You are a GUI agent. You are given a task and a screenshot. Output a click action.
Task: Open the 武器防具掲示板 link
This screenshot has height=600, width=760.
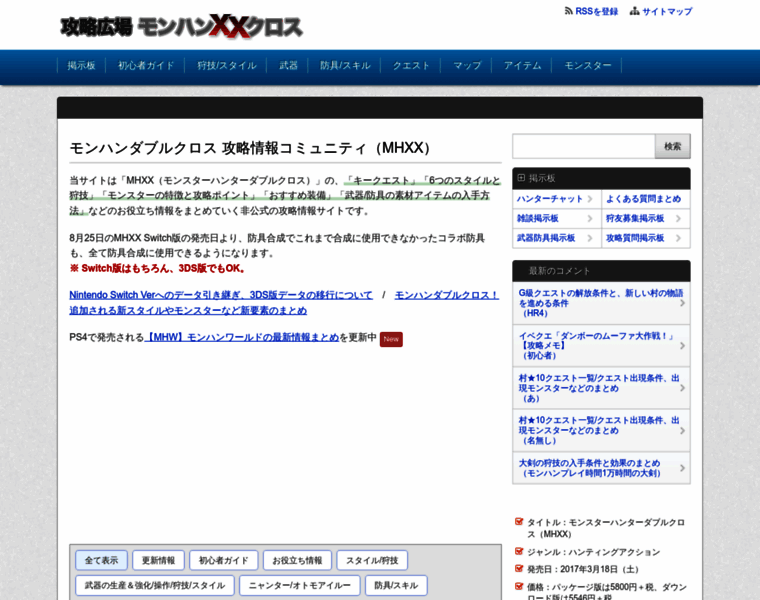(x=546, y=238)
